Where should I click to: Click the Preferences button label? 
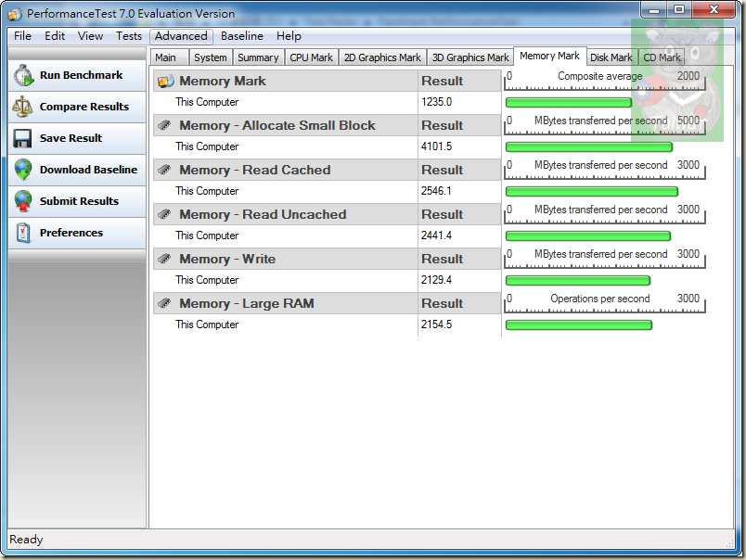tap(71, 233)
